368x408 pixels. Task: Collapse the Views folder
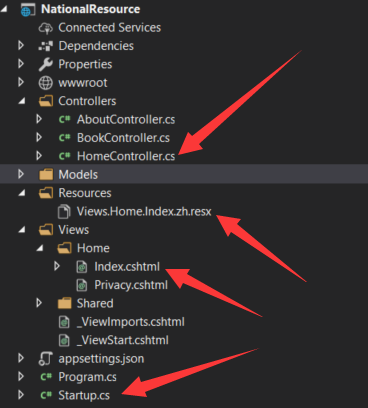(x=22, y=230)
